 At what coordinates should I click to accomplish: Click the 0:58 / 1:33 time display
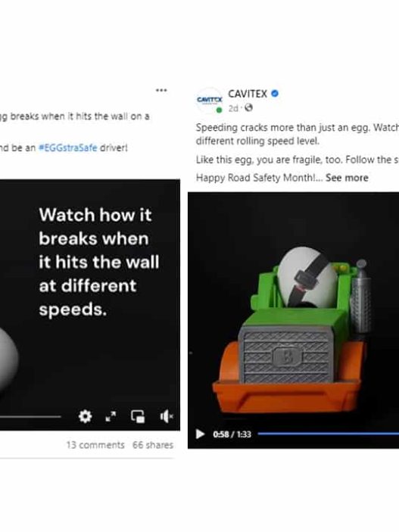click(232, 434)
